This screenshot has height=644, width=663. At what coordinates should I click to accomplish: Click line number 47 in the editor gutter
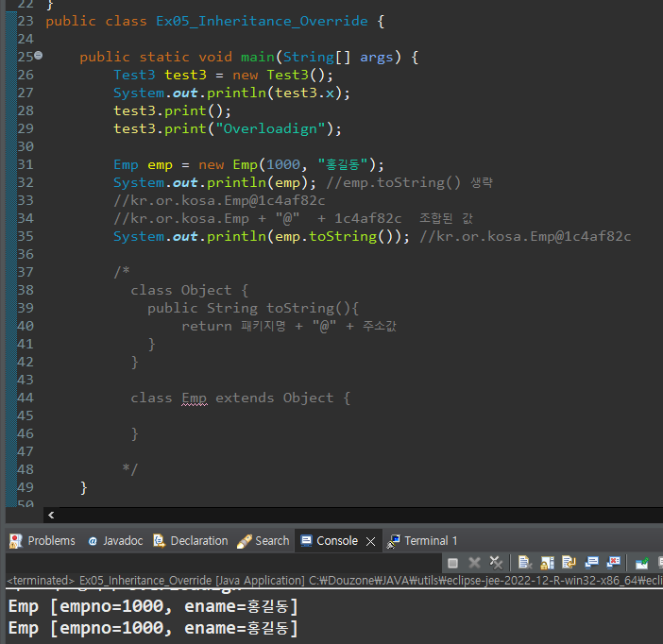click(x=25, y=451)
